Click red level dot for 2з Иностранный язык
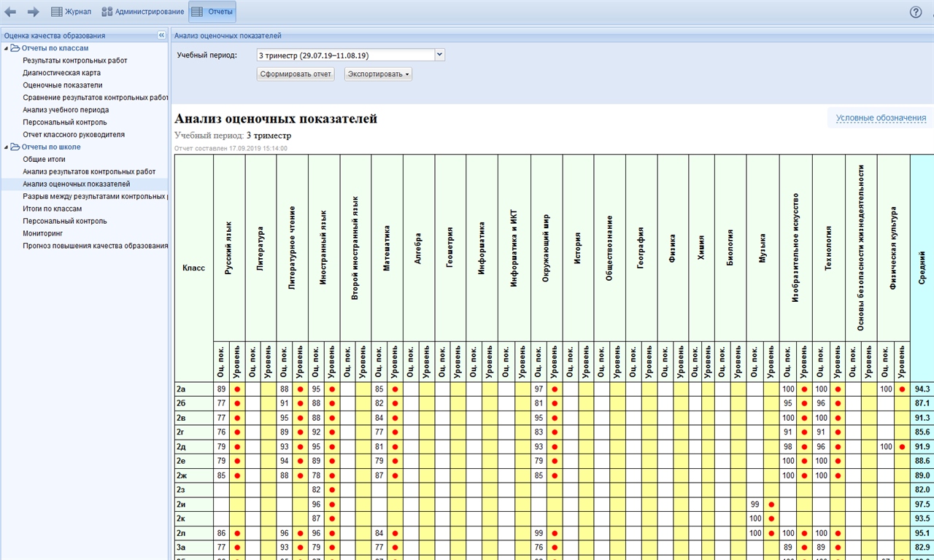The width and height of the screenshot is (934, 560). [x=332, y=489]
